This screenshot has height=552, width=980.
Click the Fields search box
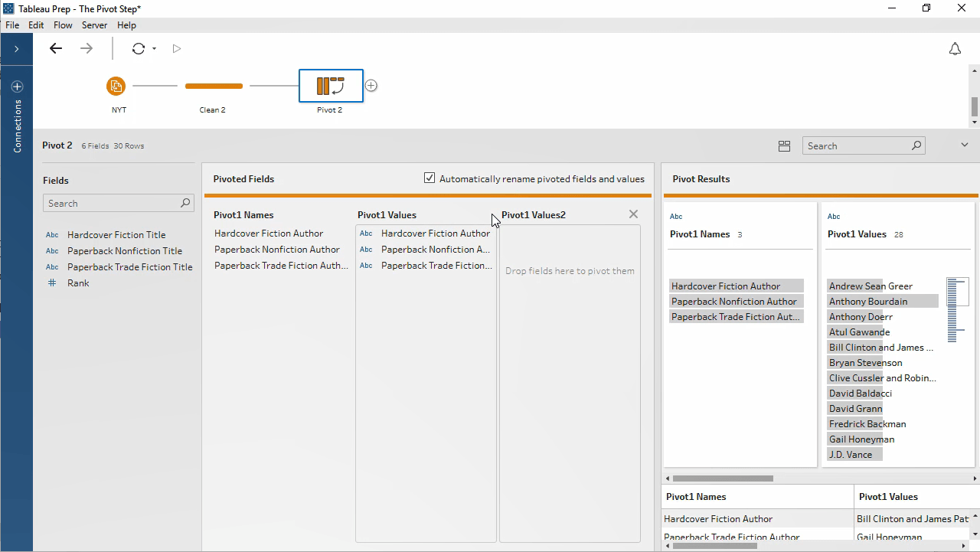click(x=113, y=204)
